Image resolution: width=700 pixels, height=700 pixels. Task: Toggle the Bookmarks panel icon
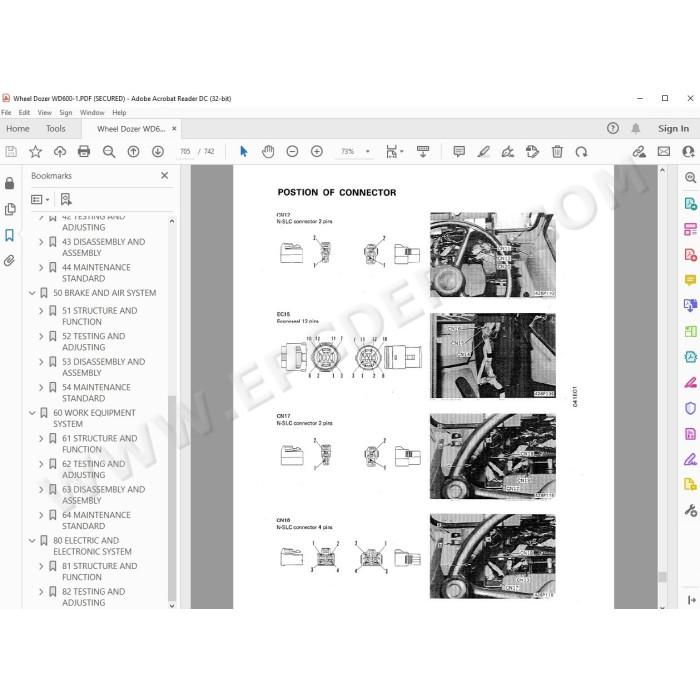tap(9, 235)
